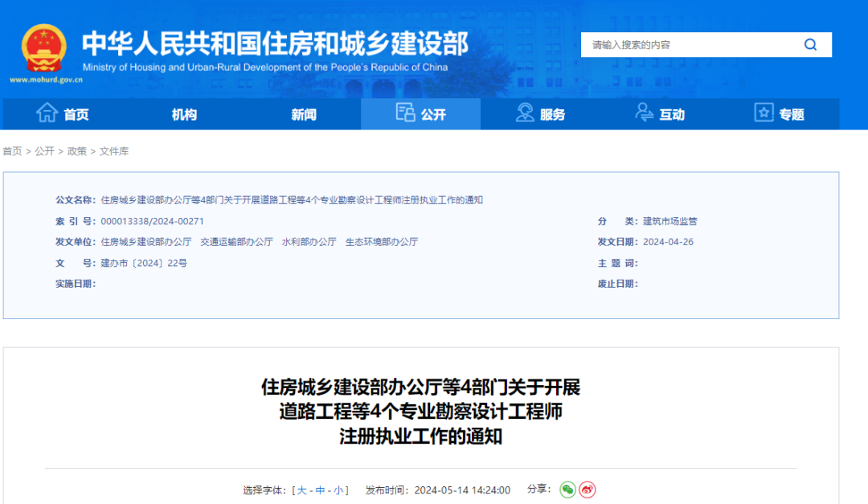Select 中 medium font size
Viewport: 868px width, 504px height.
click(x=320, y=489)
